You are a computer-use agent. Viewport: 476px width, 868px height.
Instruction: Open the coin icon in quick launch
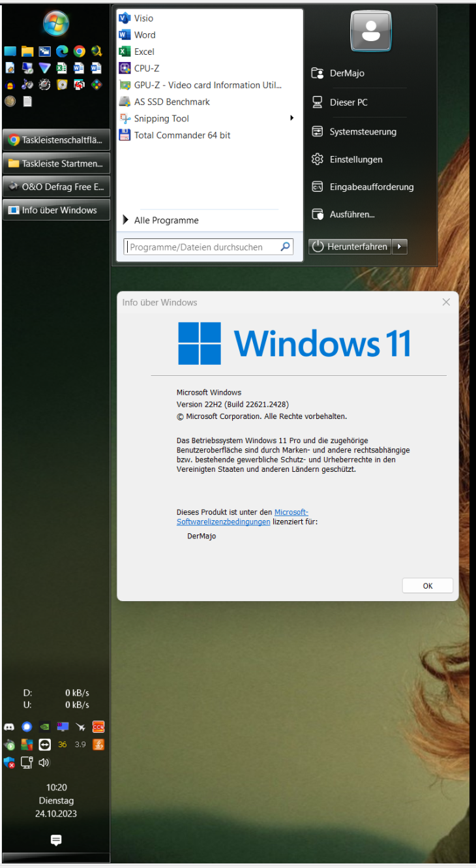10,101
